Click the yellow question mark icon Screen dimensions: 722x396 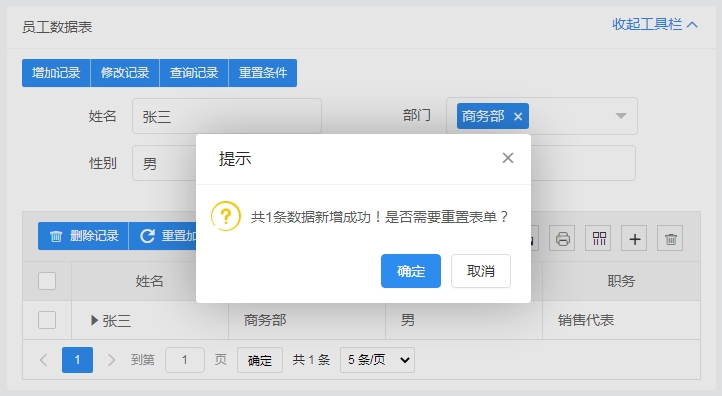(x=226, y=216)
